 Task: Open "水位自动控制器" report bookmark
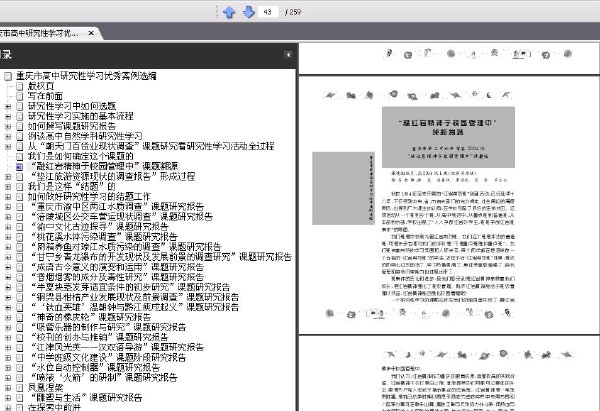click(x=94, y=367)
